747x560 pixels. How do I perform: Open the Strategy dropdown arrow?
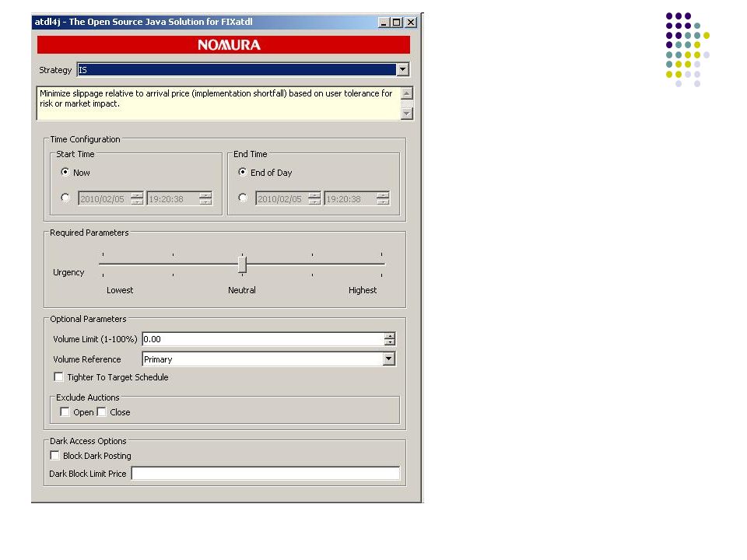click(402, 69)
